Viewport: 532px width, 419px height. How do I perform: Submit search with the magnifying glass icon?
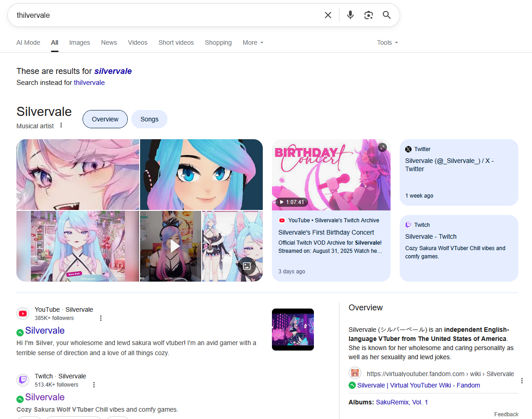pos(386,15)
